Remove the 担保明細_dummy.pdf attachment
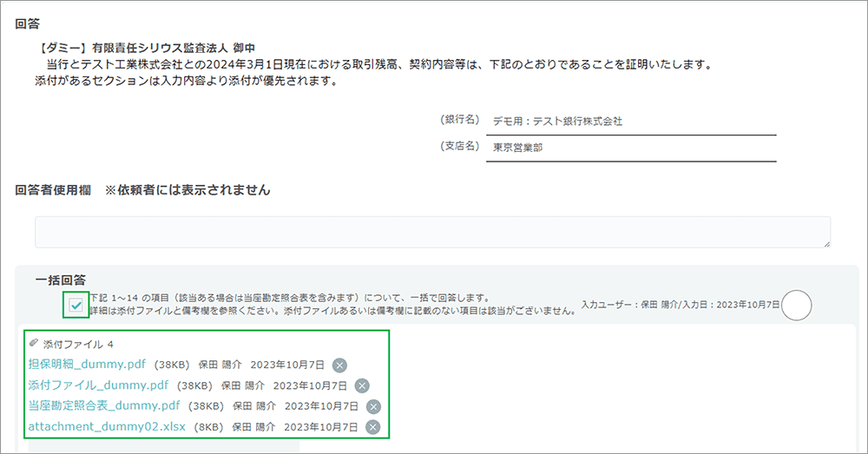The image size is (868, 454). pos(339,365)
